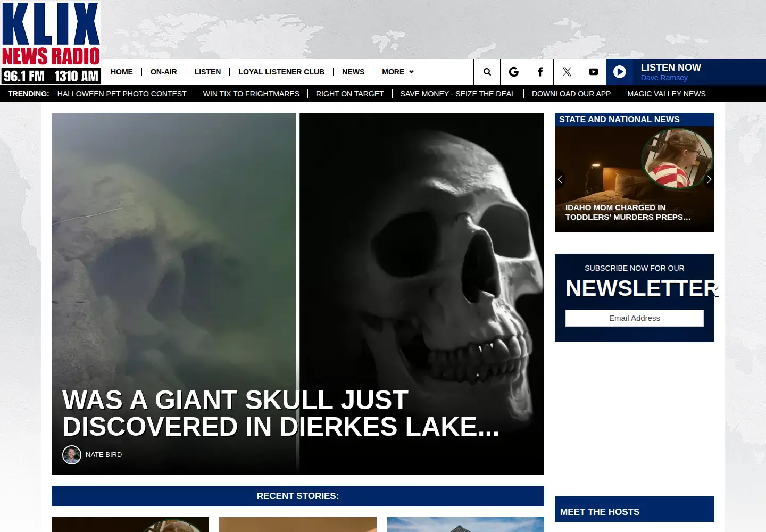Viewport: 766px width, 532px height.
Task: Expand the More menu dropdown
Action: pos(397,72)
